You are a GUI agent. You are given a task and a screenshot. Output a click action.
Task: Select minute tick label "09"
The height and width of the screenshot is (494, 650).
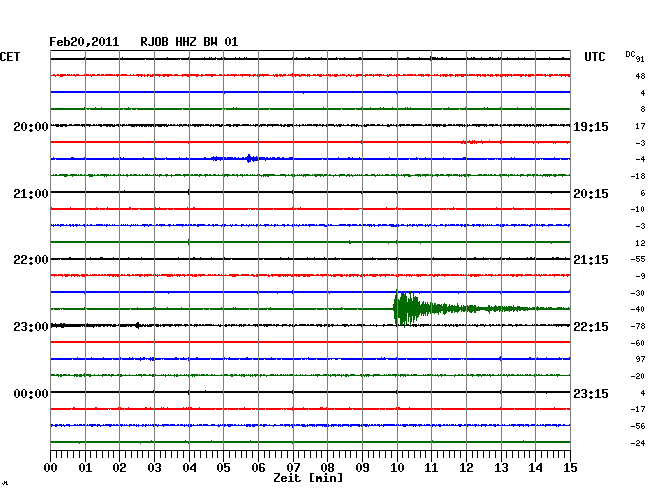pyautogui.click(x=362, y=467)
